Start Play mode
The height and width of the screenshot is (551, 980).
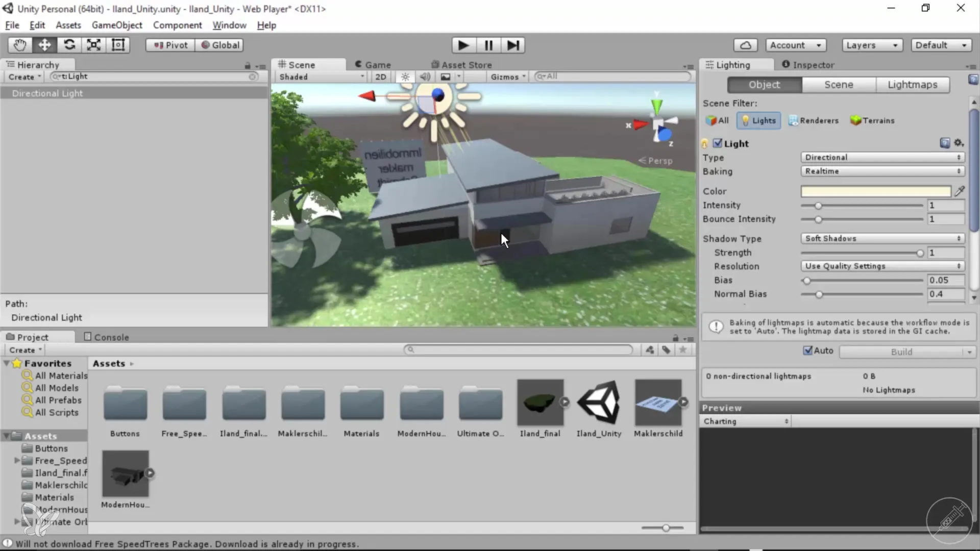tap(463, 45)
